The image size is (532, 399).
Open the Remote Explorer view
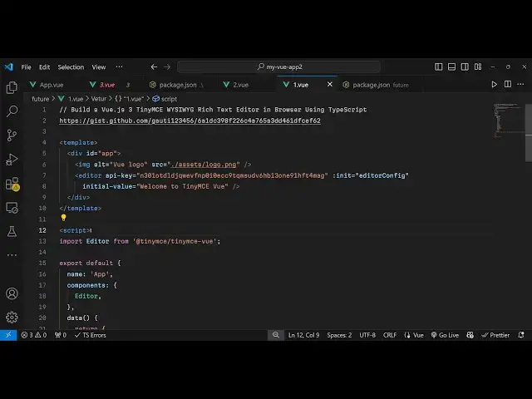[x=12, y=208]
